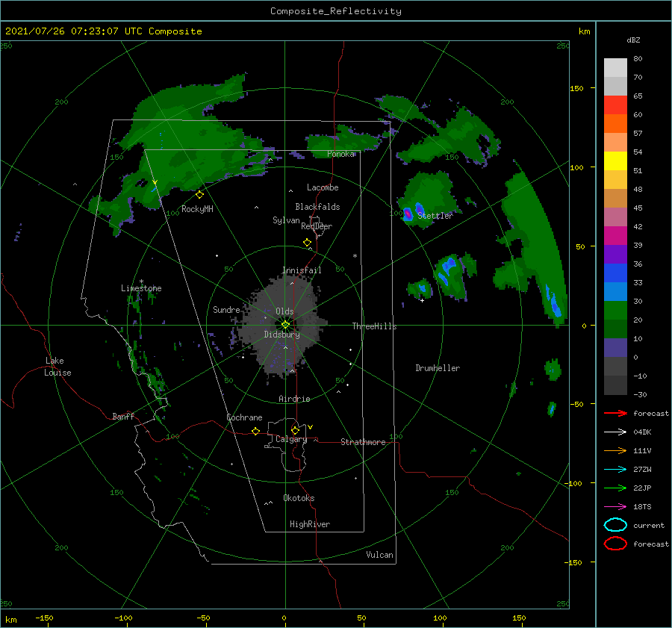Pick the red 60-65 dBZ color swatch
Image resolution: width=672 pixels, height=628 pixels.
615,105
